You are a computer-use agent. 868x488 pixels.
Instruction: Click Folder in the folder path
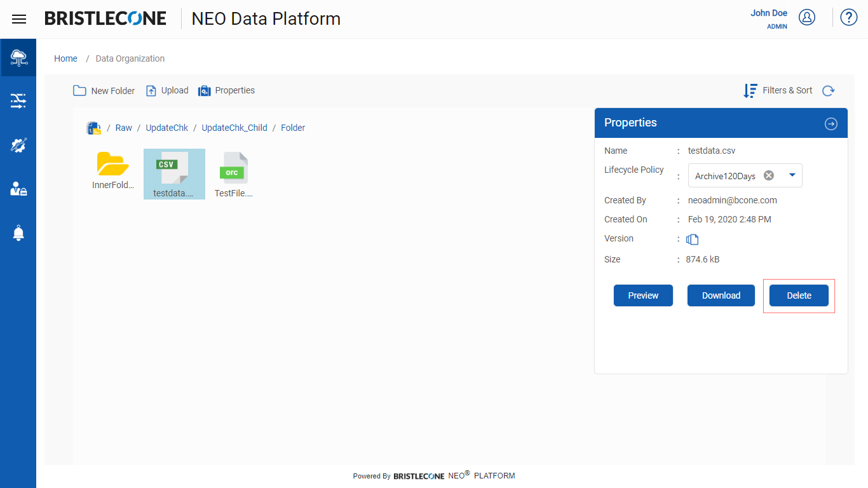click(x=293, y=128)
